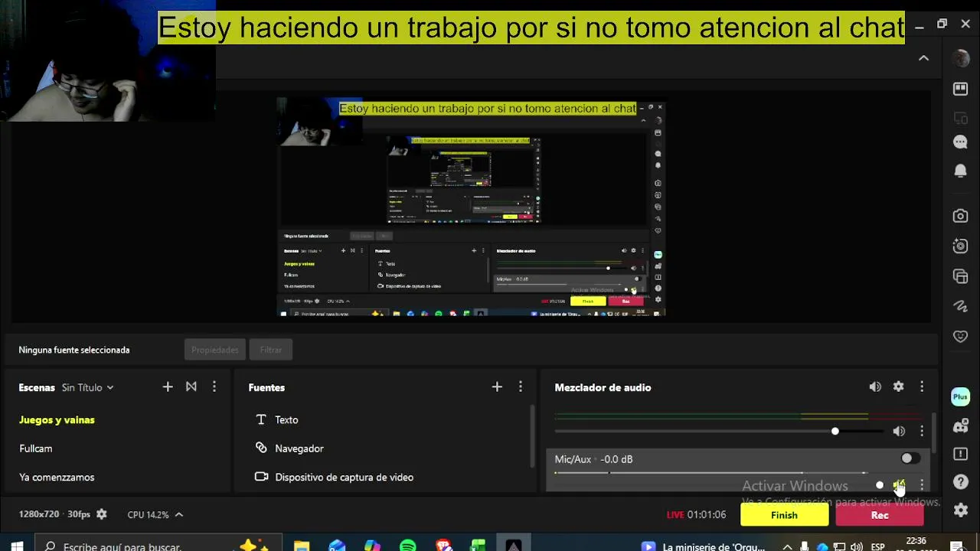Open the user profile avatar
The width and height of the screenshot is (980, 551).
[961, 58]
